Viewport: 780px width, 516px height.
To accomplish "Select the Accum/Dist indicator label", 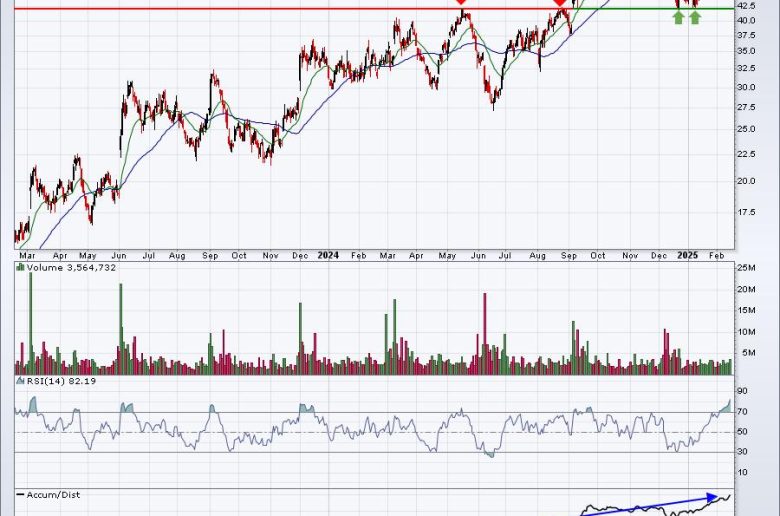I will coord(53,495).
